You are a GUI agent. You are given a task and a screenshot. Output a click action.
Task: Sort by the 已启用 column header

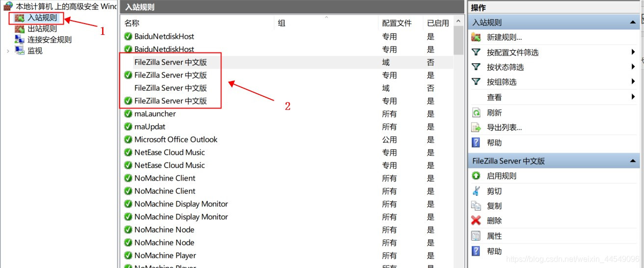pos(438,23)
